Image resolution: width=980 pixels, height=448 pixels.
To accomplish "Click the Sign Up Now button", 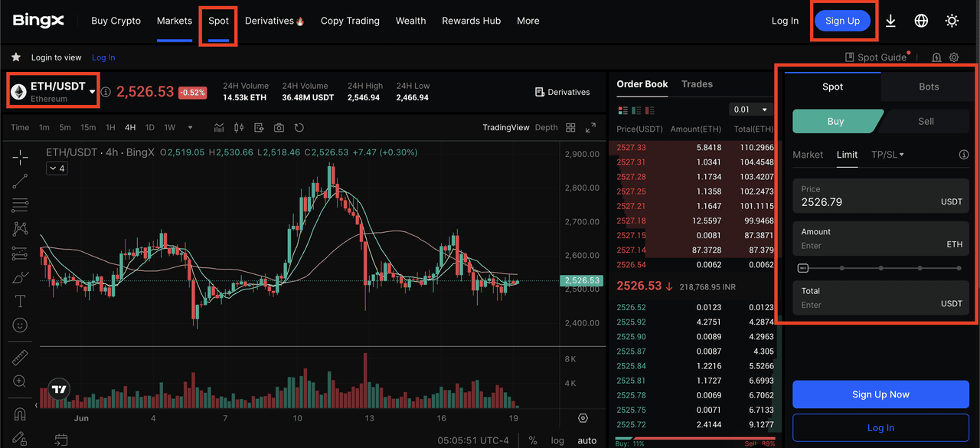I will 880,394.
